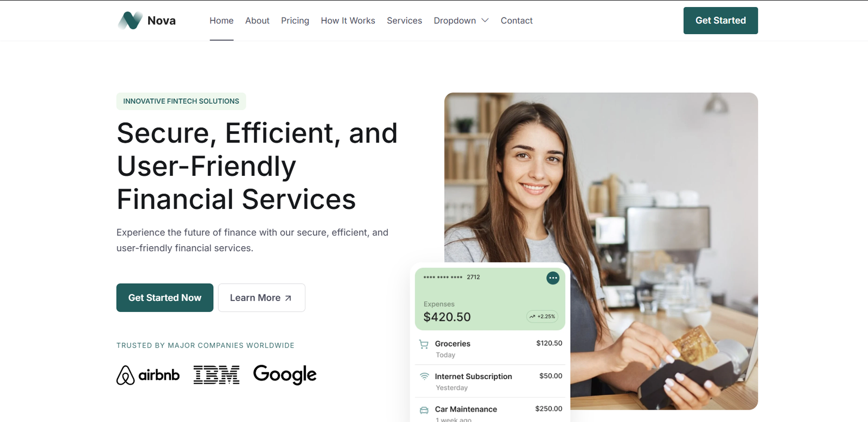Select the Groceries transaction row label

point(452,344)
